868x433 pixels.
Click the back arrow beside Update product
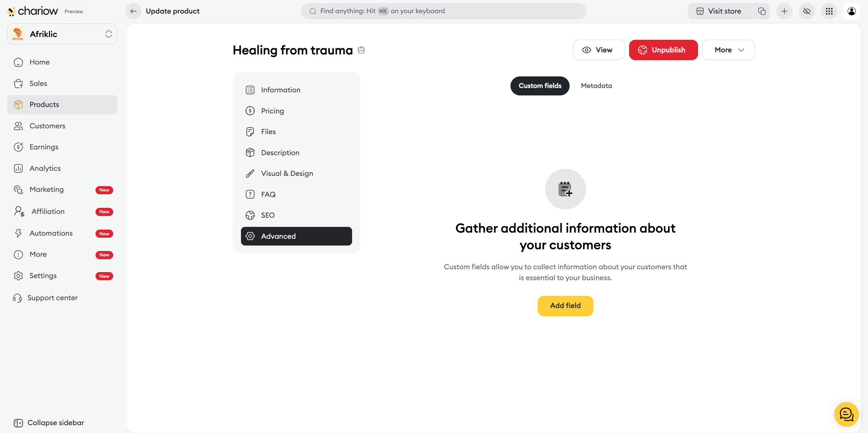pos(134,11)
